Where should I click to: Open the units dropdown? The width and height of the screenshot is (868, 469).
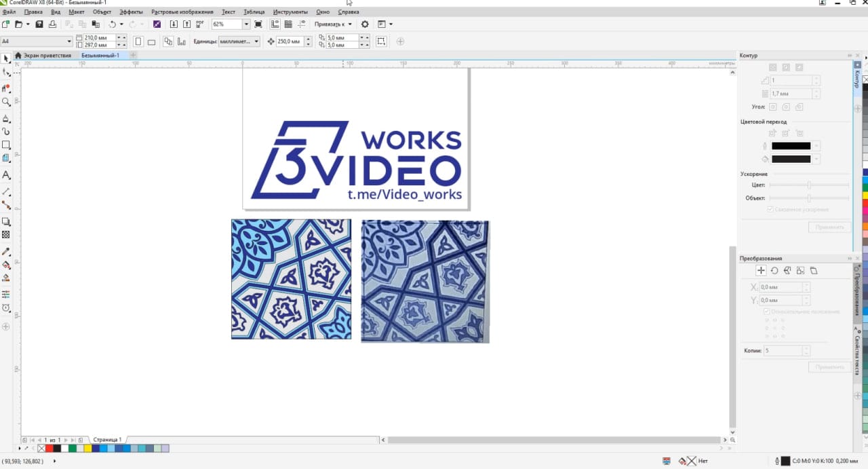(256, 42)
